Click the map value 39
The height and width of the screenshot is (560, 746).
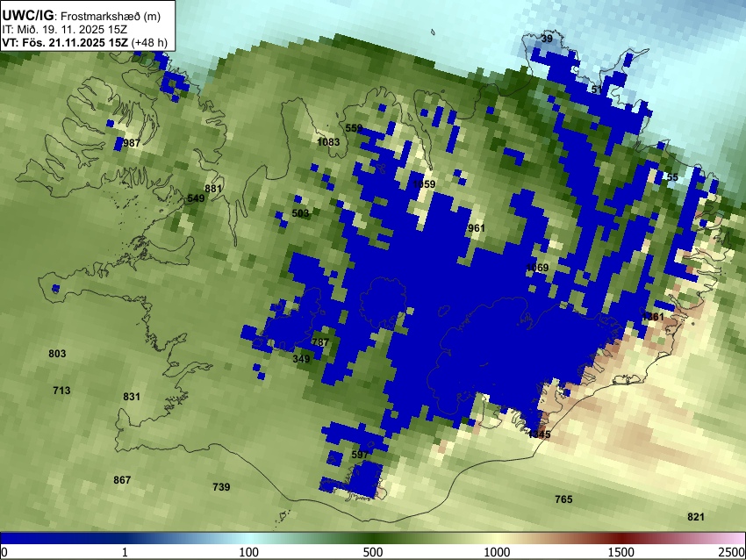[x=547, y=39]
